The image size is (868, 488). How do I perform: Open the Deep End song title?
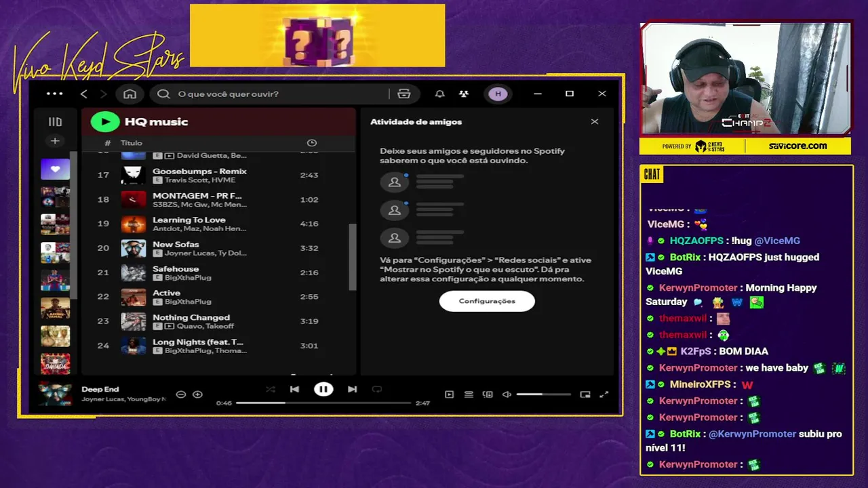(x=100, y=389)
